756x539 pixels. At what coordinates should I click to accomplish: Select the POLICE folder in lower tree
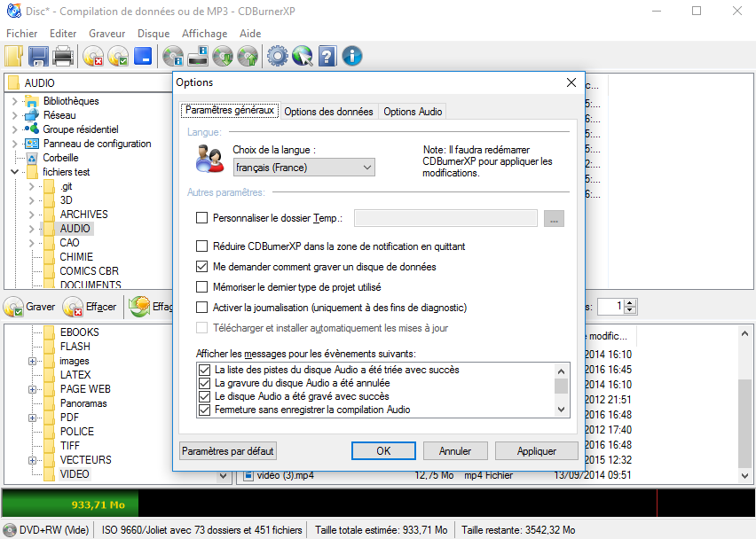[x=77, y=432]
